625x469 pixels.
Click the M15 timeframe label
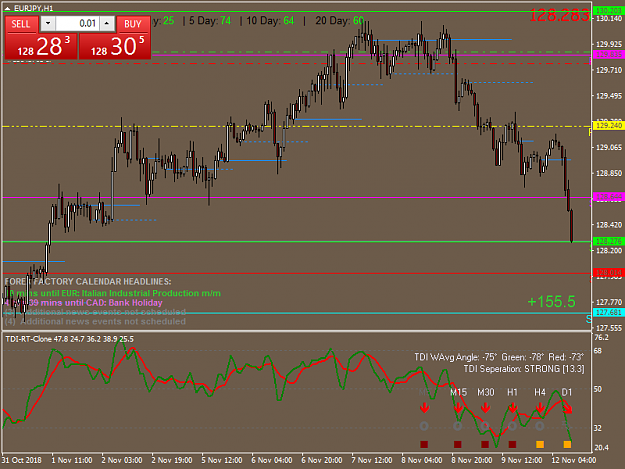458,392
